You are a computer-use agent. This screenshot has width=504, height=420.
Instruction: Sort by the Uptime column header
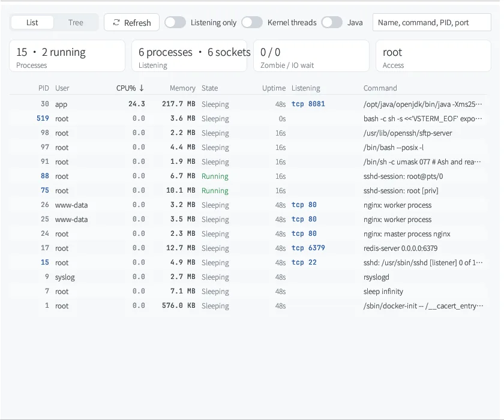click(274, 88)
